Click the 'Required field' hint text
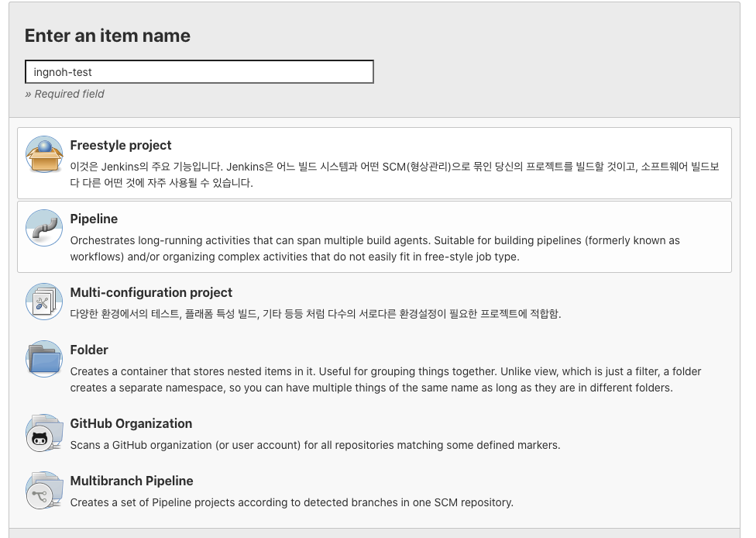The image size is (756, 538). click(x=64, y=94)
